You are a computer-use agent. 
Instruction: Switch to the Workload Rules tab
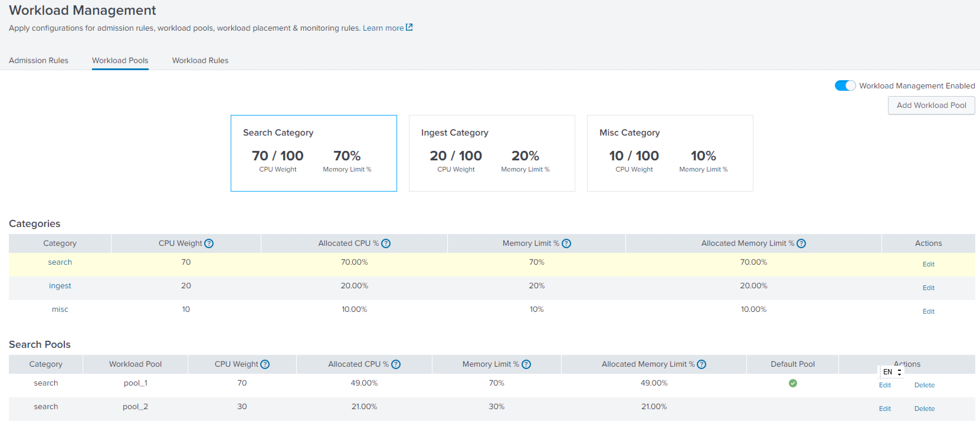tap(200, 60)
